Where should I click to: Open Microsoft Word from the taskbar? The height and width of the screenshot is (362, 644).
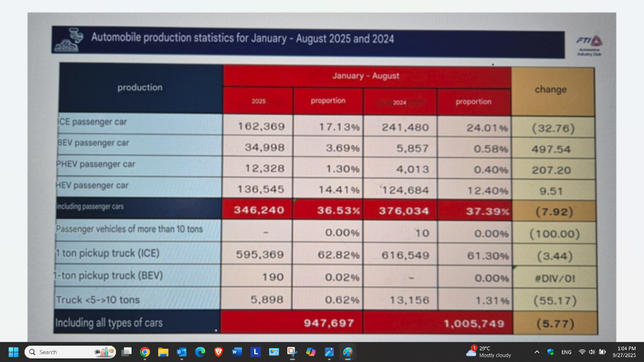pos(237,352)
